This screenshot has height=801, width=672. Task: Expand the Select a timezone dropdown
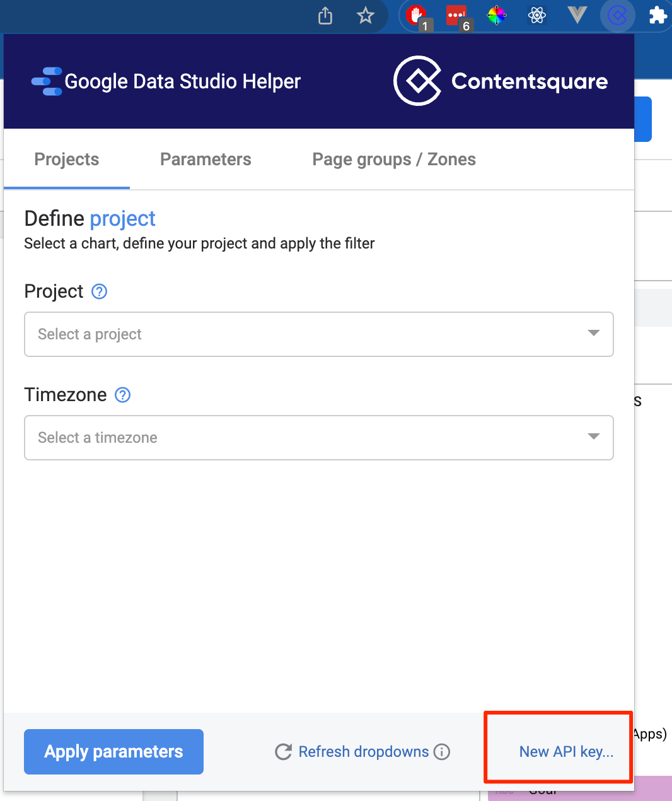(319, 438)
